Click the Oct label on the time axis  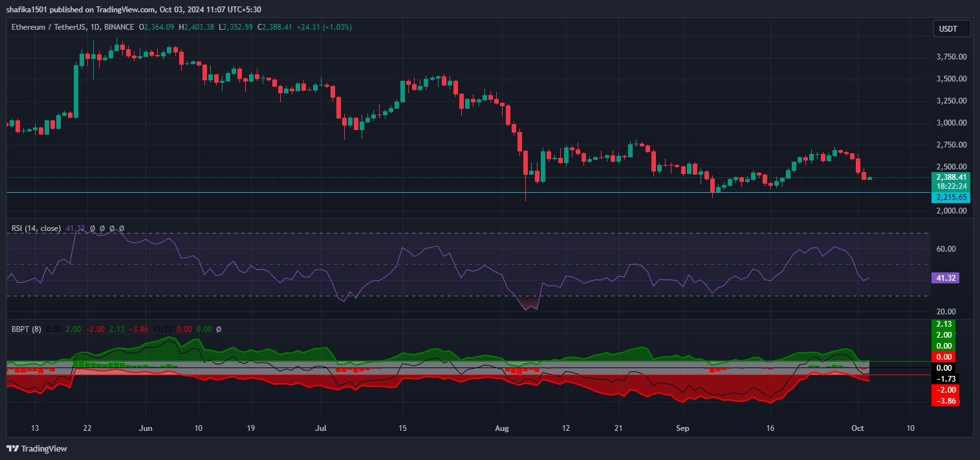[x=858, y=428]
